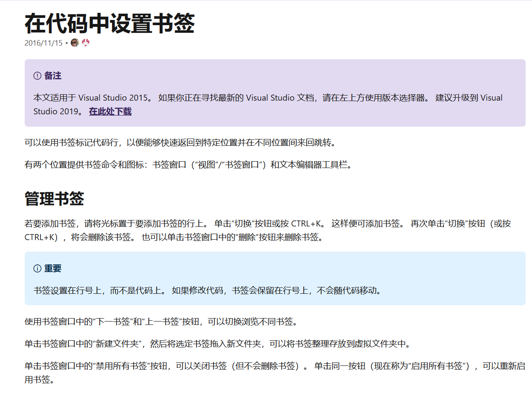The image size is (532, 394).
Task: Click the bullet separator after the date
Action: tap(67, 43)
